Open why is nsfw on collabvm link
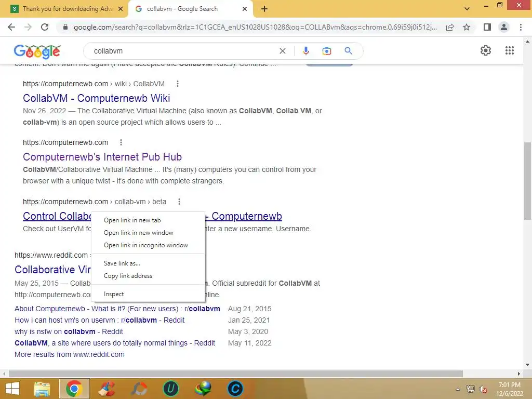This screenshot has height=399, width=532. (x=69, y=331)
